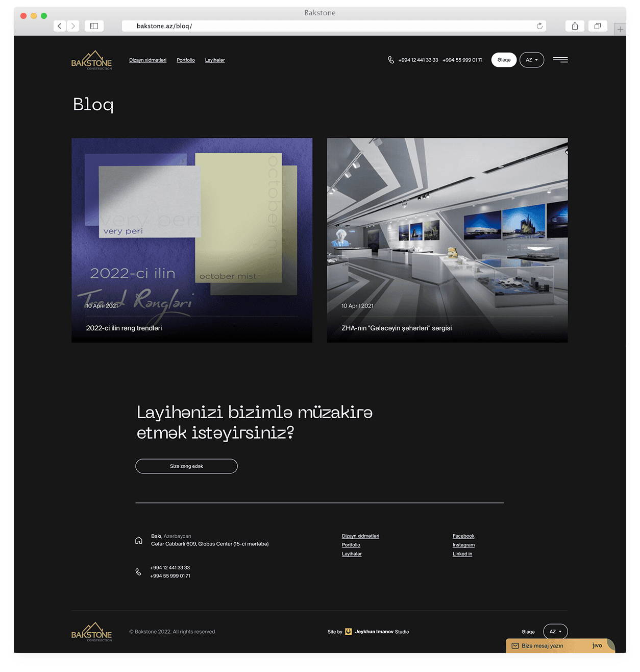640x672 pixels.
Task: Click the envelope icon in the chat widget
Action: click(515, 646)
